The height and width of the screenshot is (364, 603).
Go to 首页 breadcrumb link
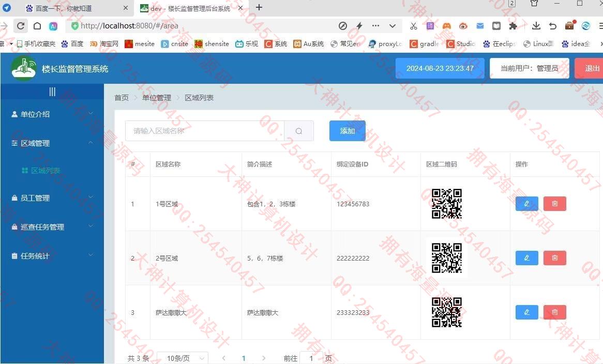pyautogui.click(x=122, y=98)
